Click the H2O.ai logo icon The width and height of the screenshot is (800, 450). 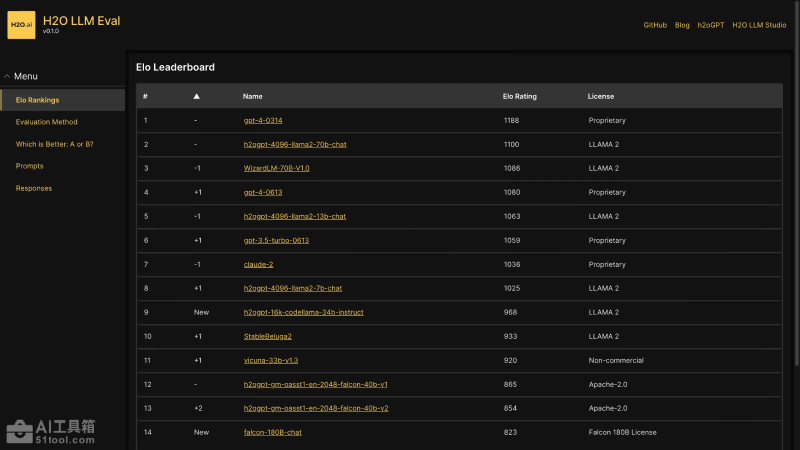coord(21,25)
